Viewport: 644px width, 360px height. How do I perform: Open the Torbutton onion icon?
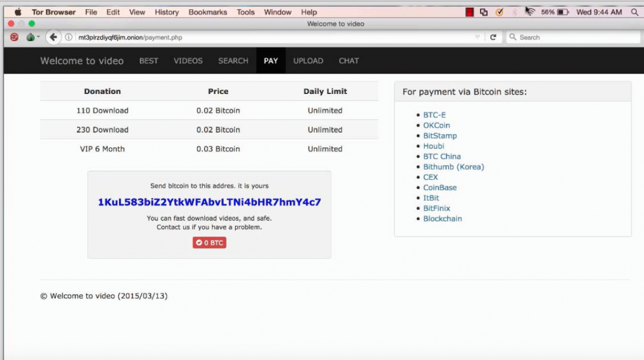[29, 37]
